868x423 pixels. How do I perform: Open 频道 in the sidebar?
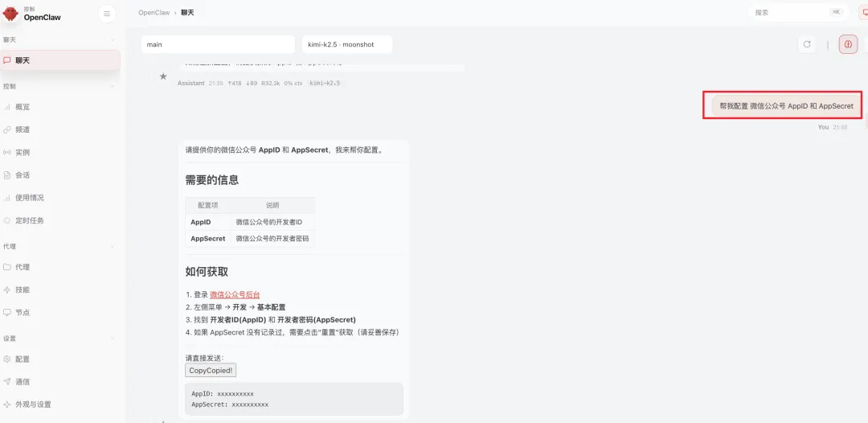60,129
